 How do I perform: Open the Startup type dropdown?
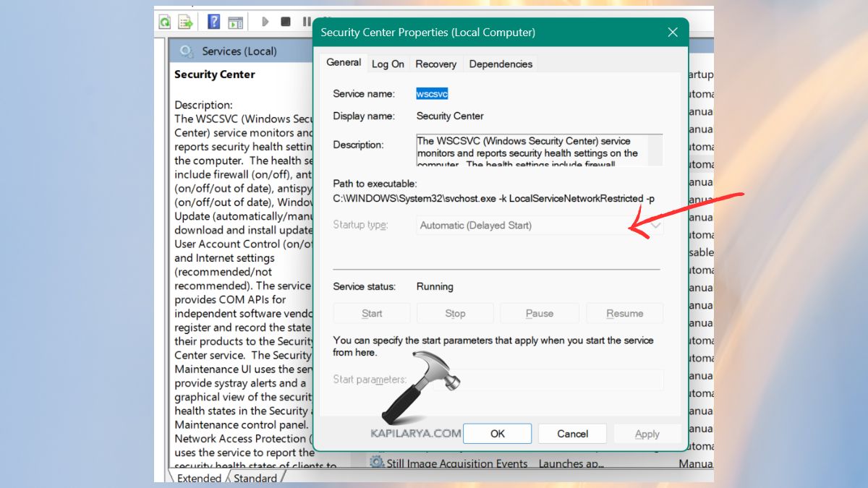pos(655,225)
